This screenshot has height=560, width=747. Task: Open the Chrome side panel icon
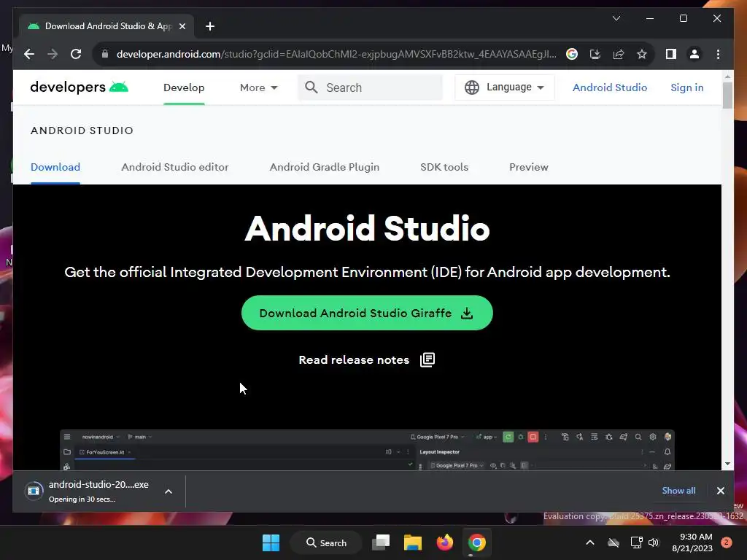point(671,54)
